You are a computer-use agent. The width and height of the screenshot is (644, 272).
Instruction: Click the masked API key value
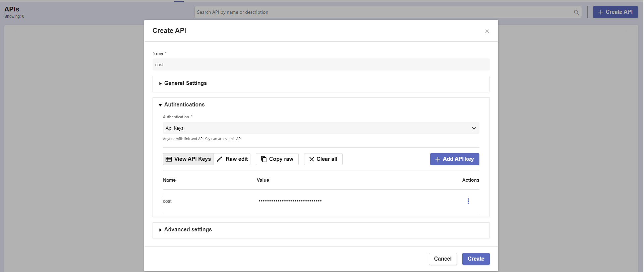[290, 201]
